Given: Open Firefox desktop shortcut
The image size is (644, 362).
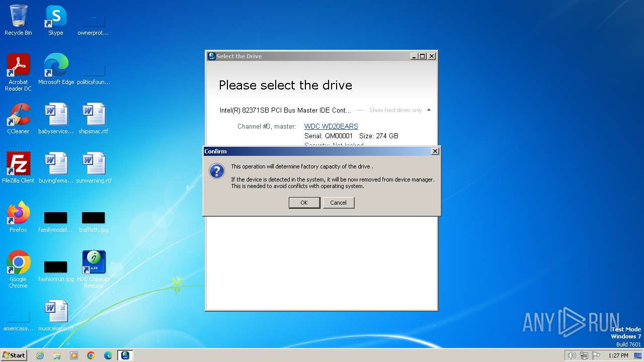Looking at the screenshot, I should (x=18, y=217).
